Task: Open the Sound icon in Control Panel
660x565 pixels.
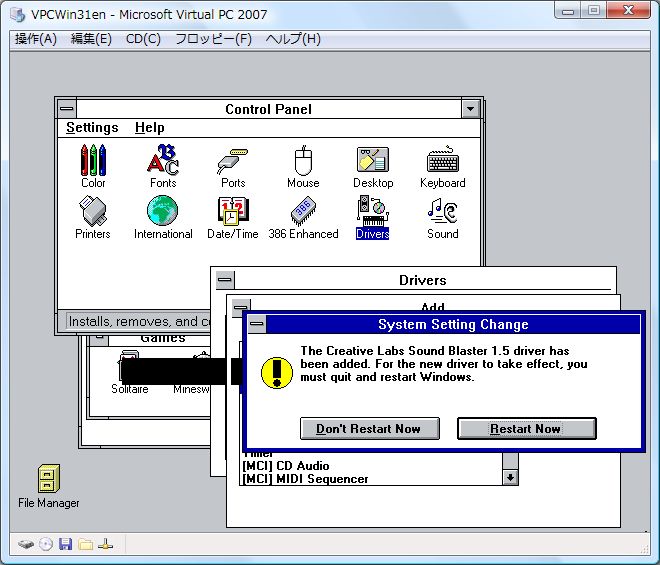Action: click(x=443, y=217)
